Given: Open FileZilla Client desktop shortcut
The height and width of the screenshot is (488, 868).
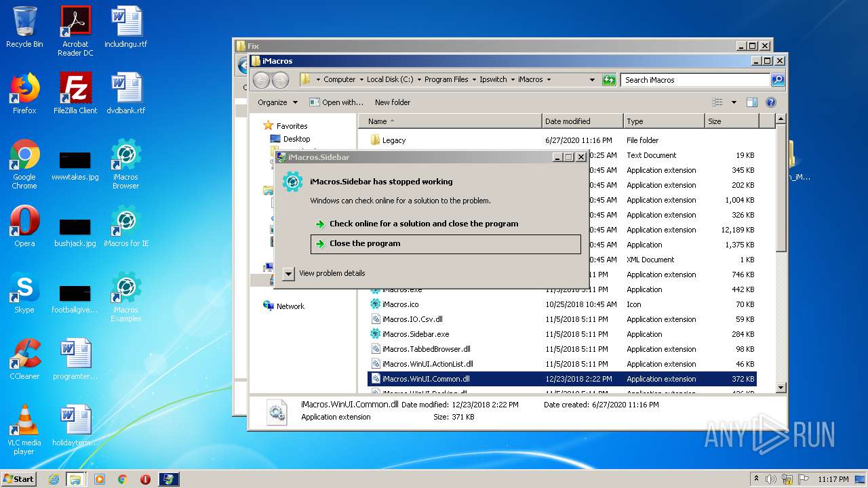Looking at the screenshot, I should pyautogui.click(x=75, y=94).
